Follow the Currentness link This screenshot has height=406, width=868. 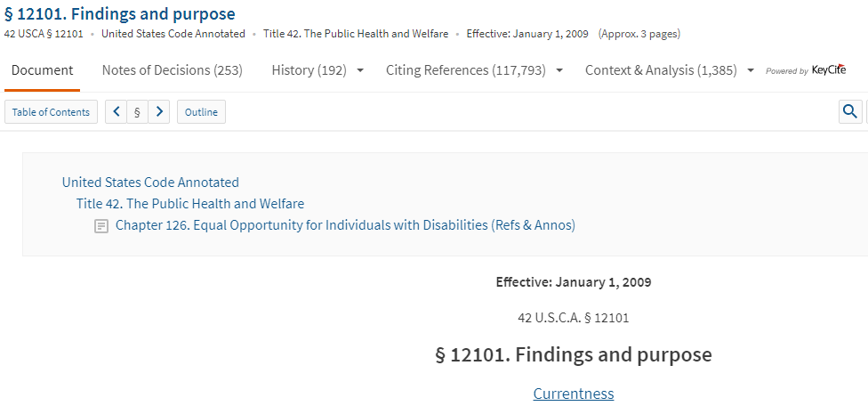[x=574, y=394]
